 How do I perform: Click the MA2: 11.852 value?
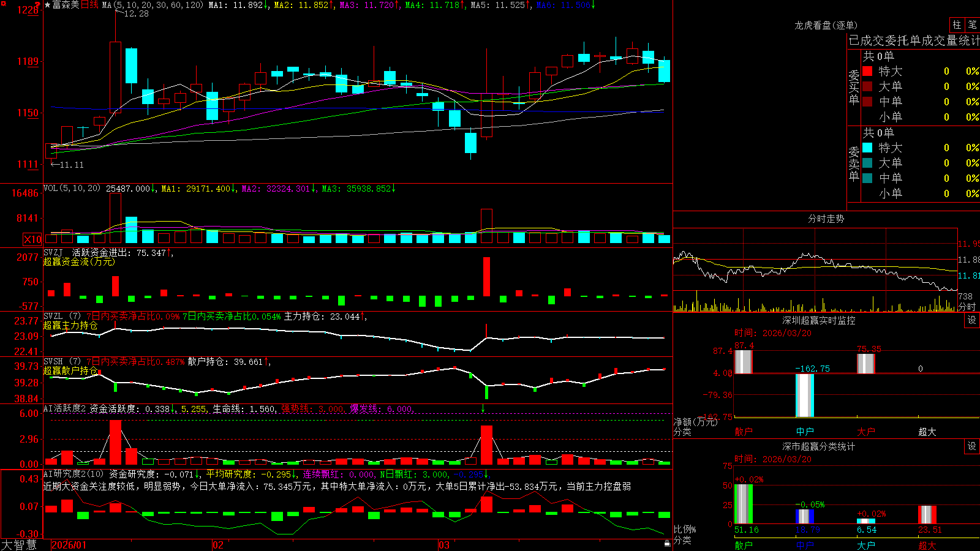[302, 5]
